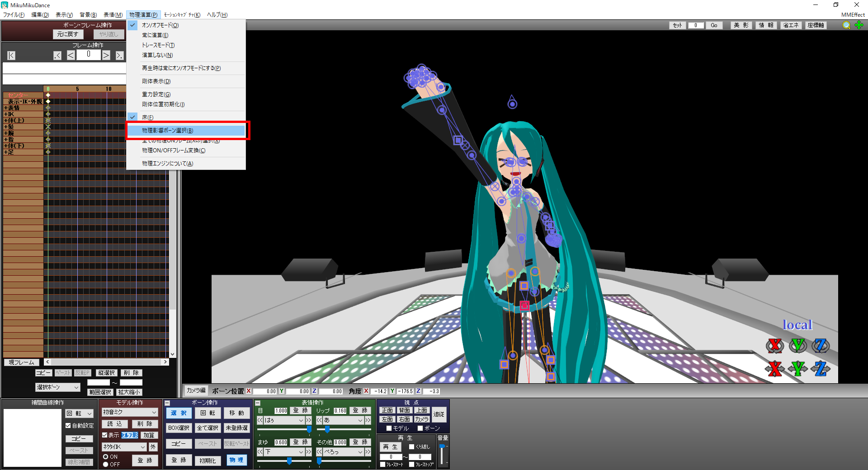
Task: Click the local move Z axis icon
Action: (x=821, y=369)
